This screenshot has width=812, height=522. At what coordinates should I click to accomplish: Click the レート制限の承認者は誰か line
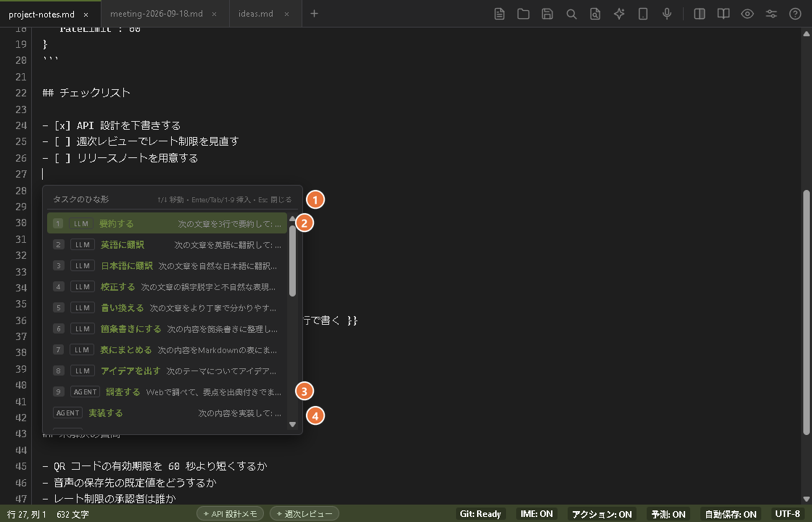(x=109, y=499)
